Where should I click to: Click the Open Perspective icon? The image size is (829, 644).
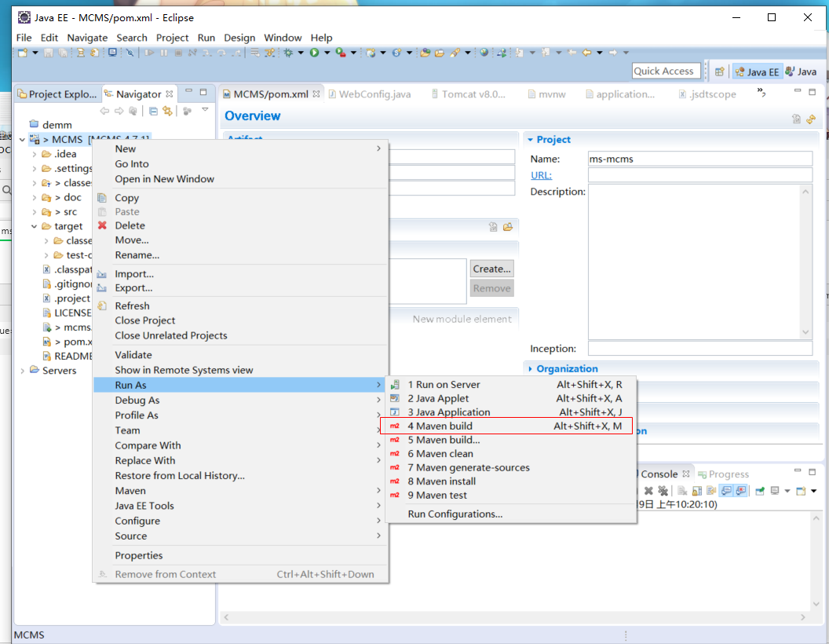click(720, 71)
